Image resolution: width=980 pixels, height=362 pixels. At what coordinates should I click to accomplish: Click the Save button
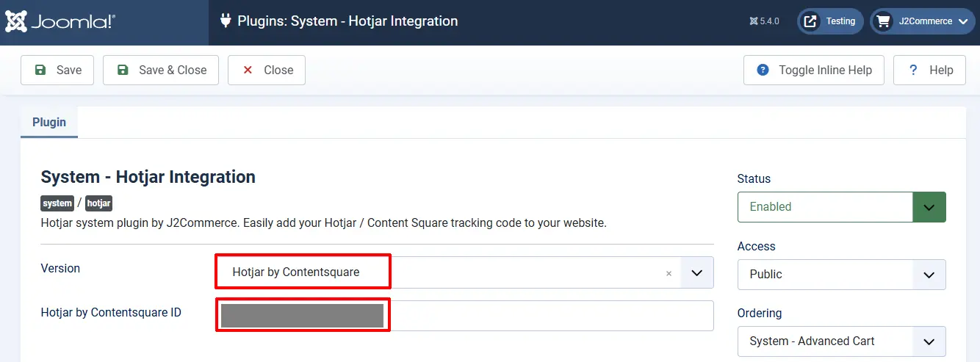click(57, 70)
